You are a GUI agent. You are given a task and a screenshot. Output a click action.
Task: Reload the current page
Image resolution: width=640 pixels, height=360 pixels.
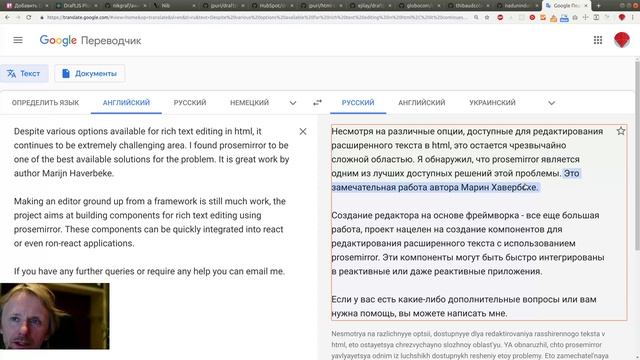[29, 18]
